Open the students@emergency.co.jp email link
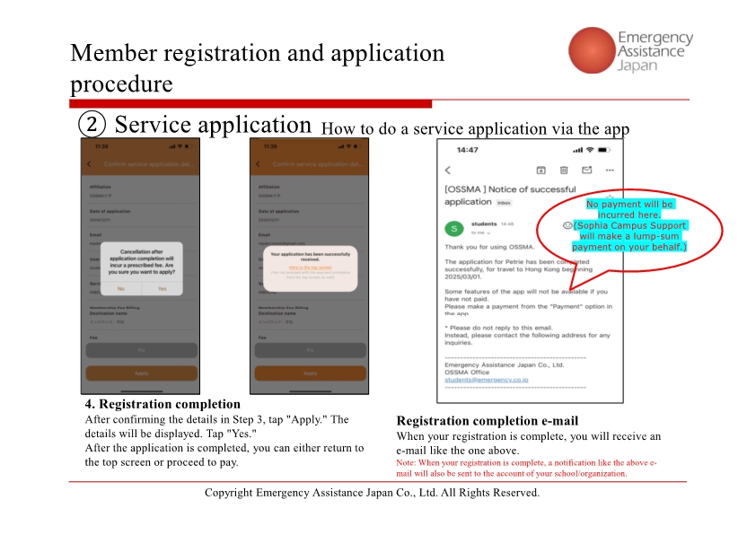Viewport: 756px width, 535px height. (x=486, y=380)
